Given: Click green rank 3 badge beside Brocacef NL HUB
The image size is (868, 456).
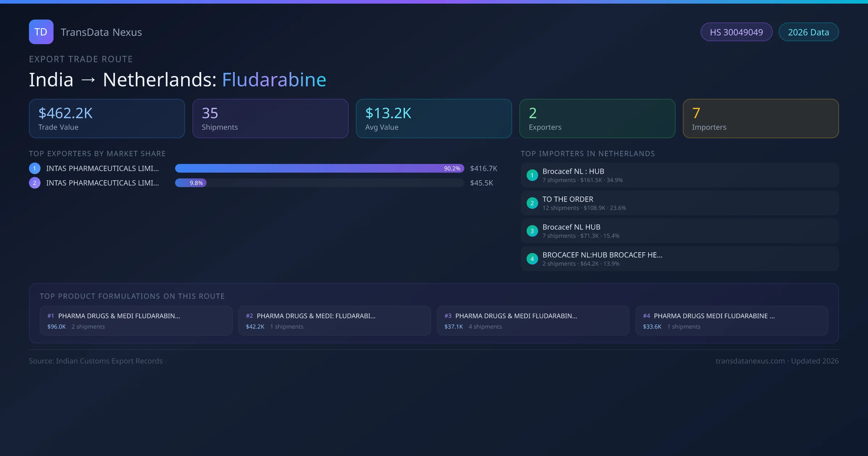Looking at the screenshot, I should [532, 231].
